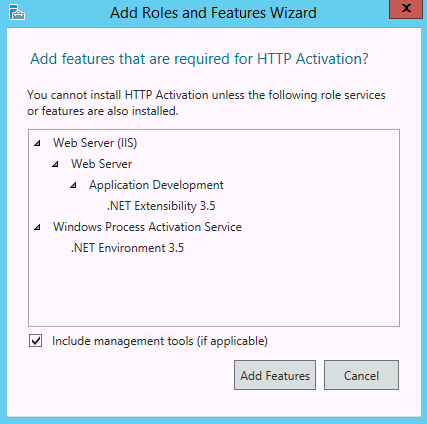The width and height of the screenshot is (427, 424).
Task: Close the Add Roles and Features Wizard dialog
Action: tap(406, 9)
